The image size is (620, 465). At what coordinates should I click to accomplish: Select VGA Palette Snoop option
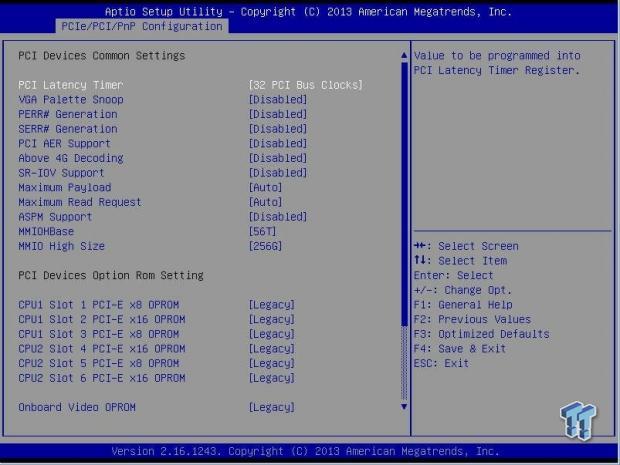[x=71, y=100]
